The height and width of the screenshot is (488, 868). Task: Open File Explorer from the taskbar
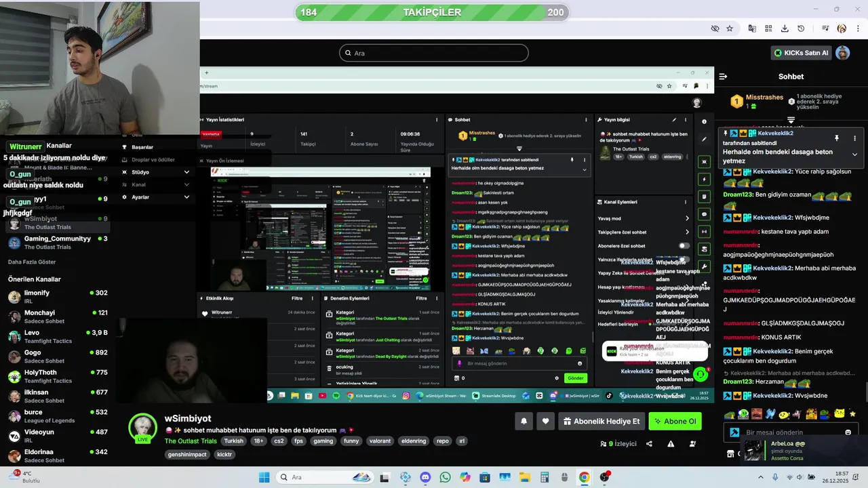point(525,477)
